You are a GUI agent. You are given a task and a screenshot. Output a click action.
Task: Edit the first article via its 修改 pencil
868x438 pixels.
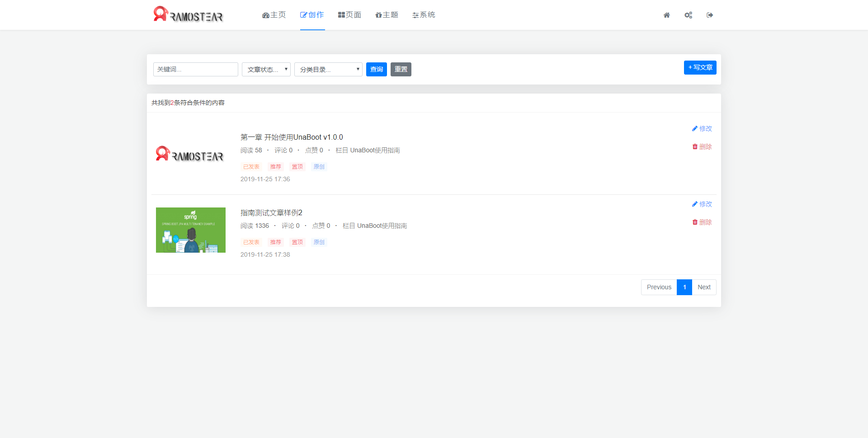click(x=702, y=129)
